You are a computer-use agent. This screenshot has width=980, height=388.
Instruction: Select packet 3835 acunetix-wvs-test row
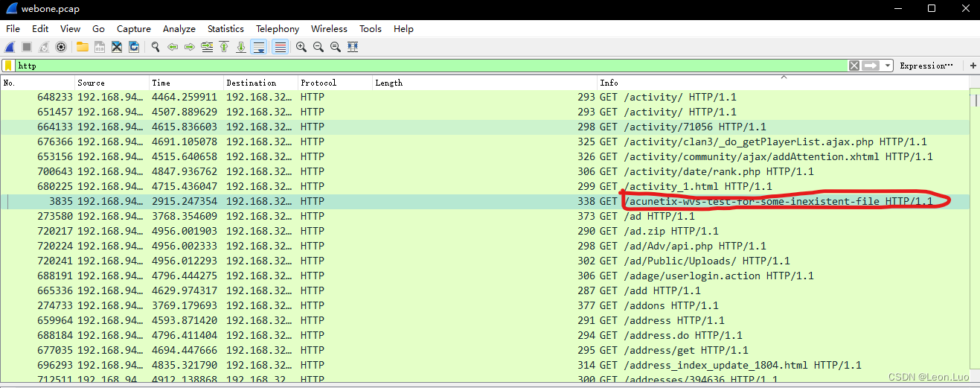(x=485, y=201)
